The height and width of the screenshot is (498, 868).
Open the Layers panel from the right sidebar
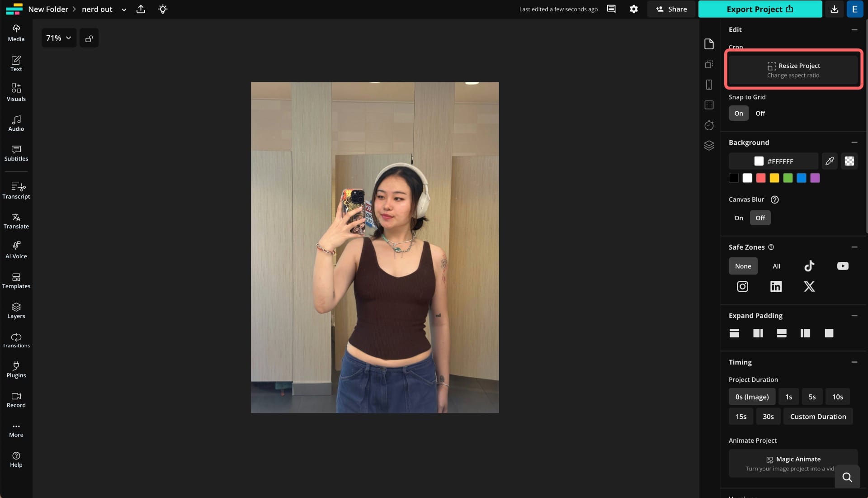709,145
